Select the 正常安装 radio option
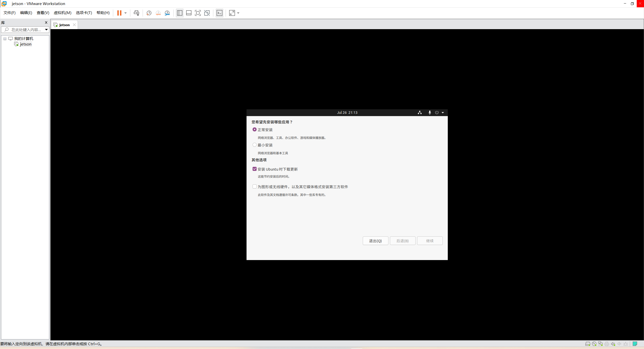Image resolution: width=644 pixels, height=349 pixels. pos(255,129)
